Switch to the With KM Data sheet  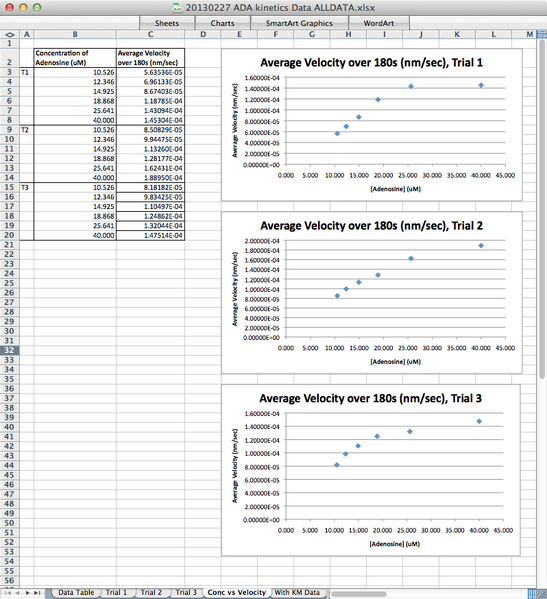pos(297,593)
